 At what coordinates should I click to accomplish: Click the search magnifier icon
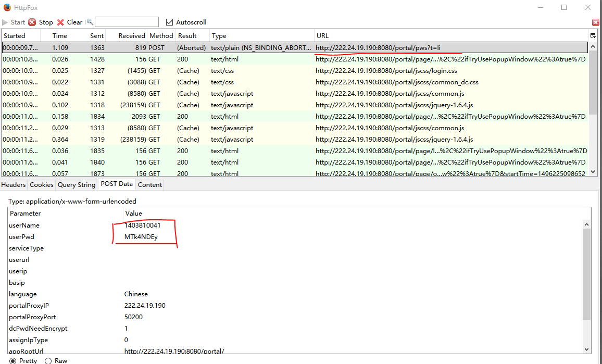click(x=90, y=22)
